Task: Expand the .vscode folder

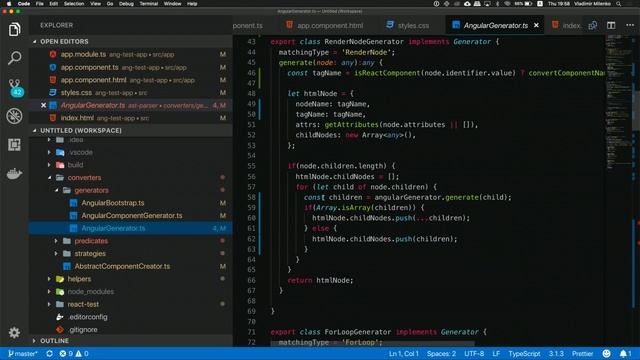Action: pyautogui.click(x=131, y=152)
